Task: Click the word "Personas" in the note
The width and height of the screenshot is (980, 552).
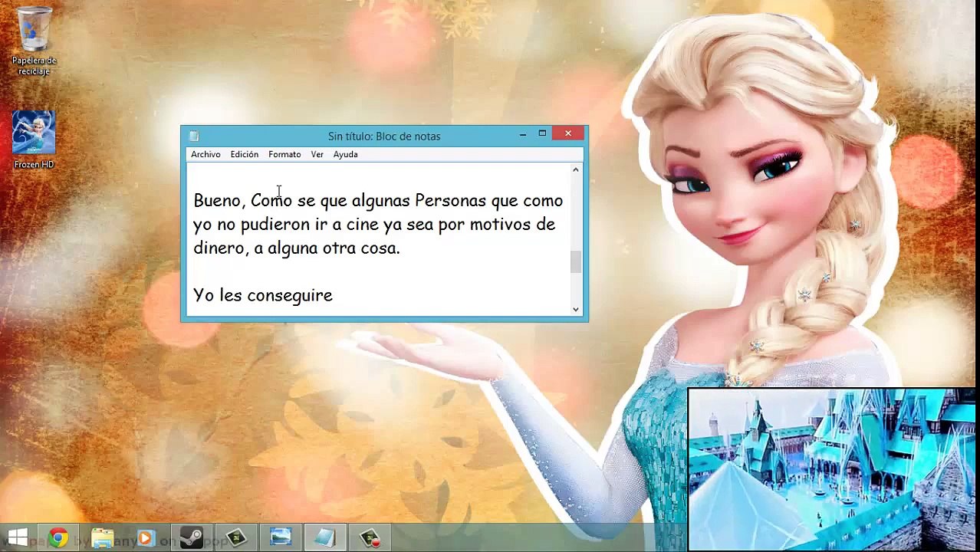Action: click(x=451, y=201)
